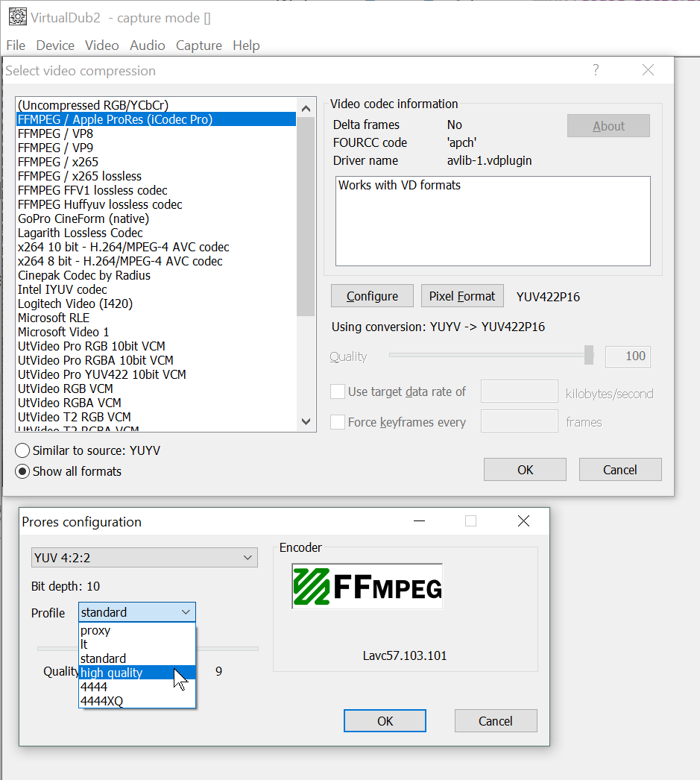Select Logitech Video (I420)

[156, 304]
